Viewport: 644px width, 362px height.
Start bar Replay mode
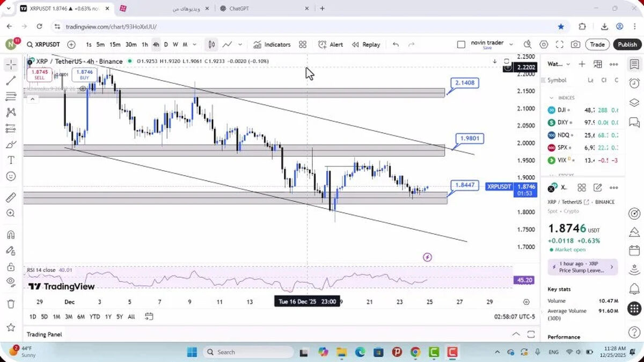tap(366, 45)
